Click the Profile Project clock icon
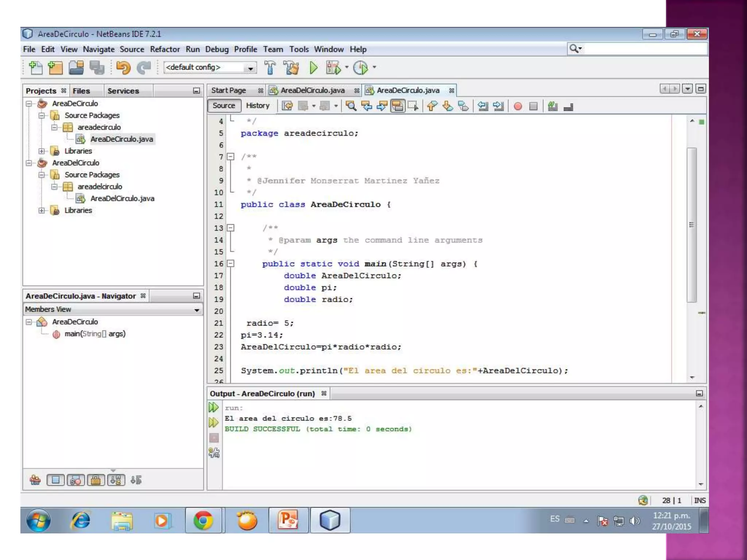Viewport: 747px width, 560px height. [361, 68]
